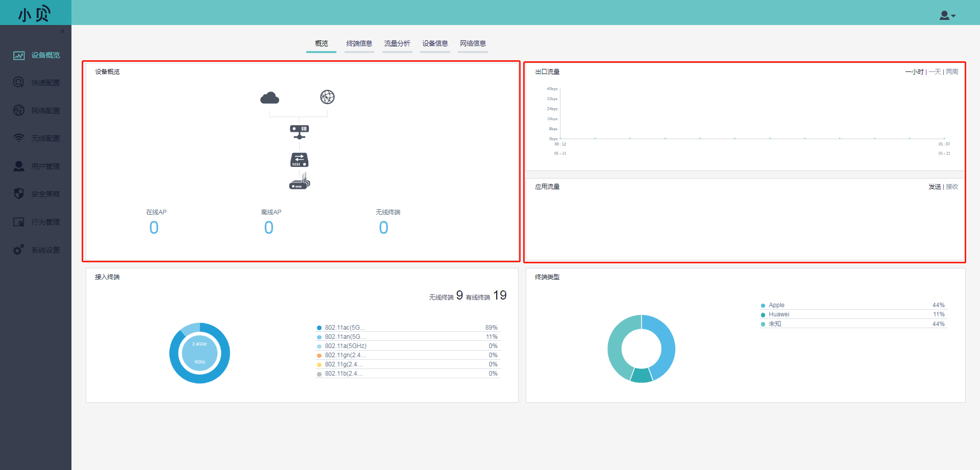Open 设备概览 in the sidebar

(45, 55)
